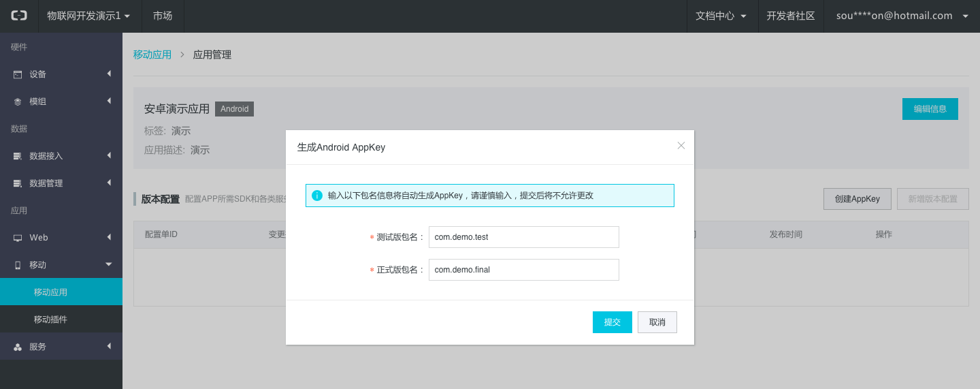Click the 数据接入 sidebar icon
This screenshot has width=980, height=389.
pos(18,156)
